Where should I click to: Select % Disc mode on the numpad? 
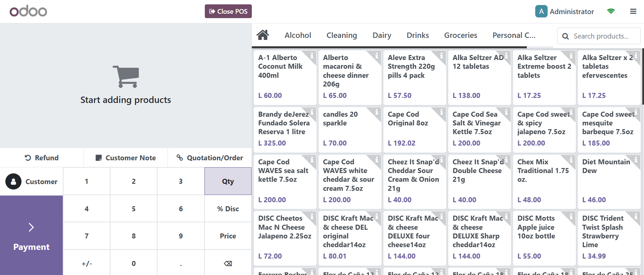point(228,209)
